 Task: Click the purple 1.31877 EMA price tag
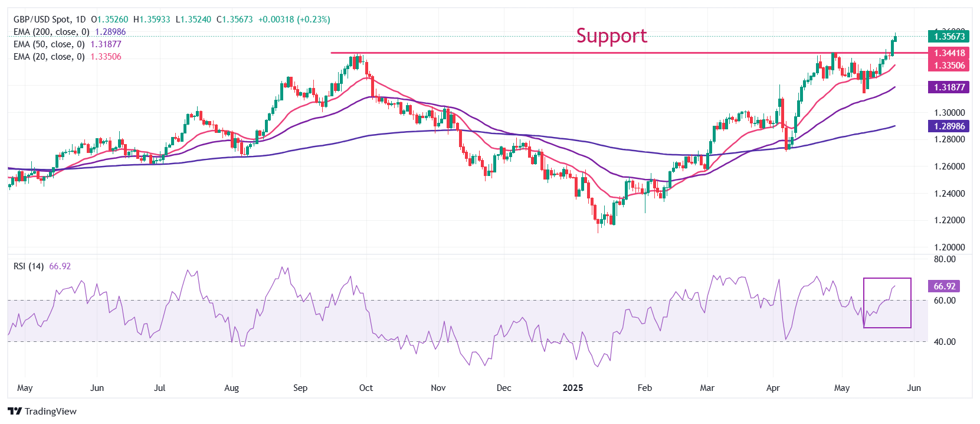click(x=949, y=87)
